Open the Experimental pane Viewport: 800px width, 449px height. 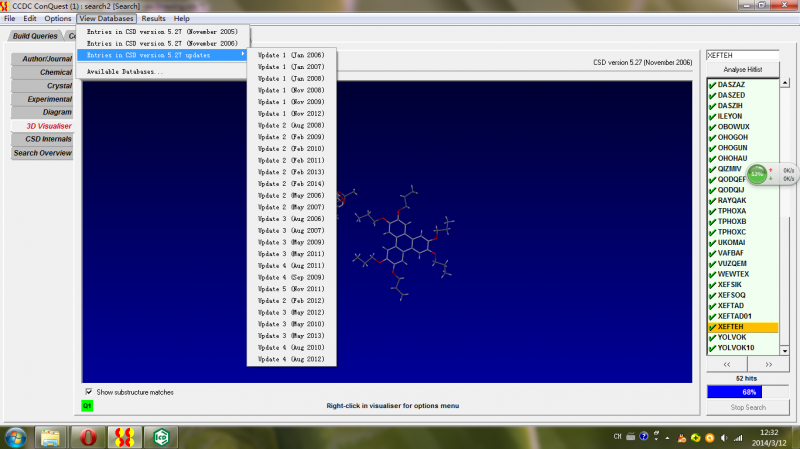coord(42,99)
